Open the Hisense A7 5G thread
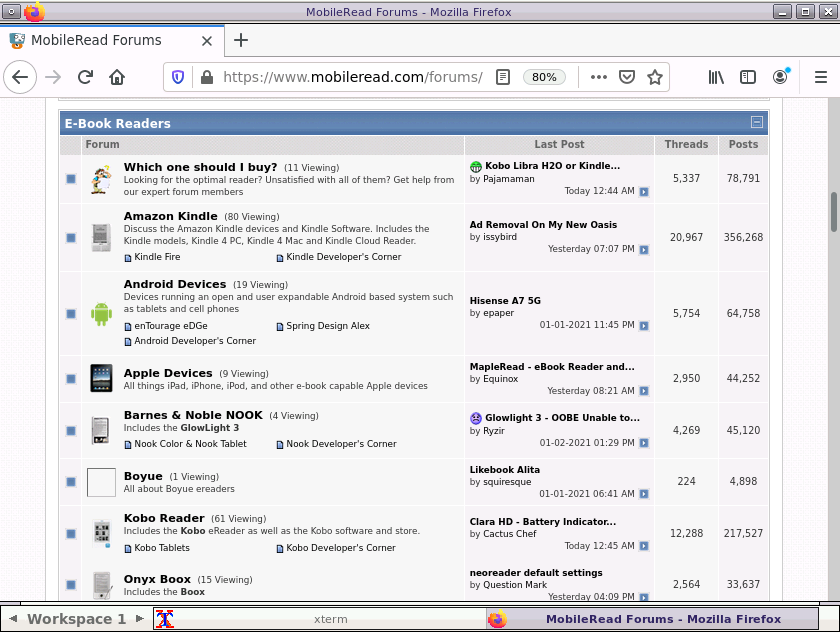This screenshot has height=632, width=840. (x=505, y=300)
